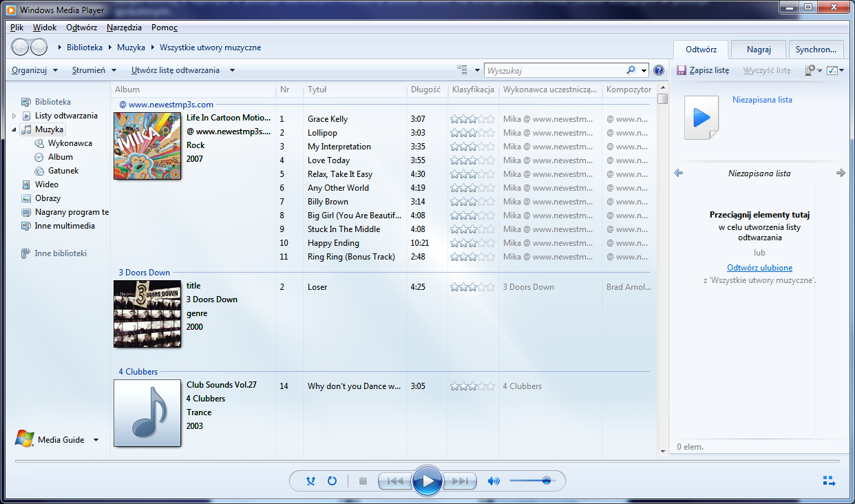Click the 3 Doors Down album cover
The image size is (855, 504).
[147, 313]
